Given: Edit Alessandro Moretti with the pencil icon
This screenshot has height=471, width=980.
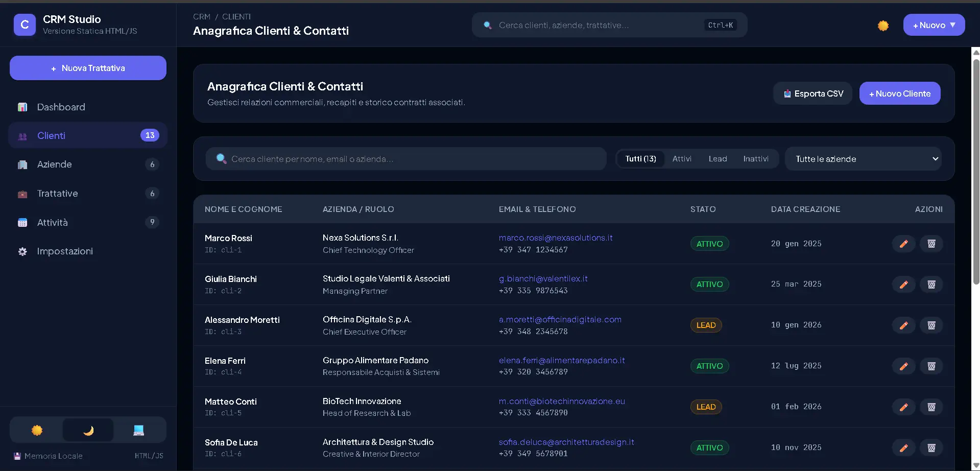Looking at the screenshot, I should point(903,325).
